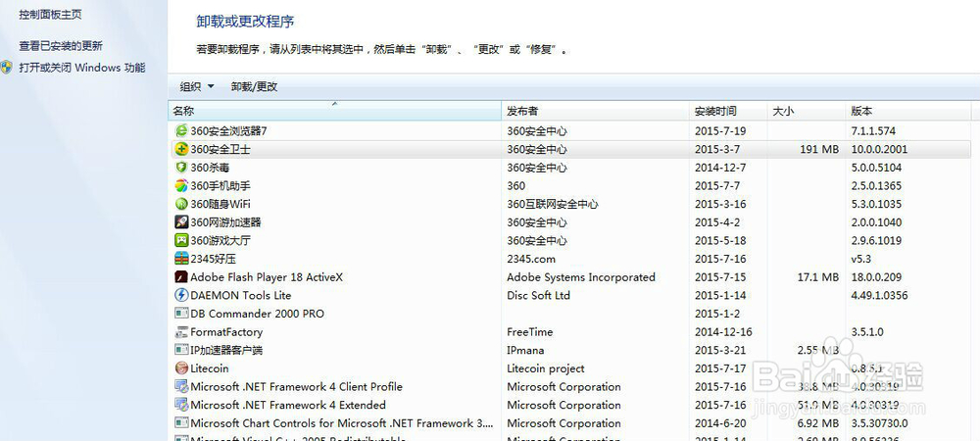The height and width of the screenshot is (441, 980).
Task: Select FormatFactory program name
Action: pyautogui.click(x=226, y=331)
